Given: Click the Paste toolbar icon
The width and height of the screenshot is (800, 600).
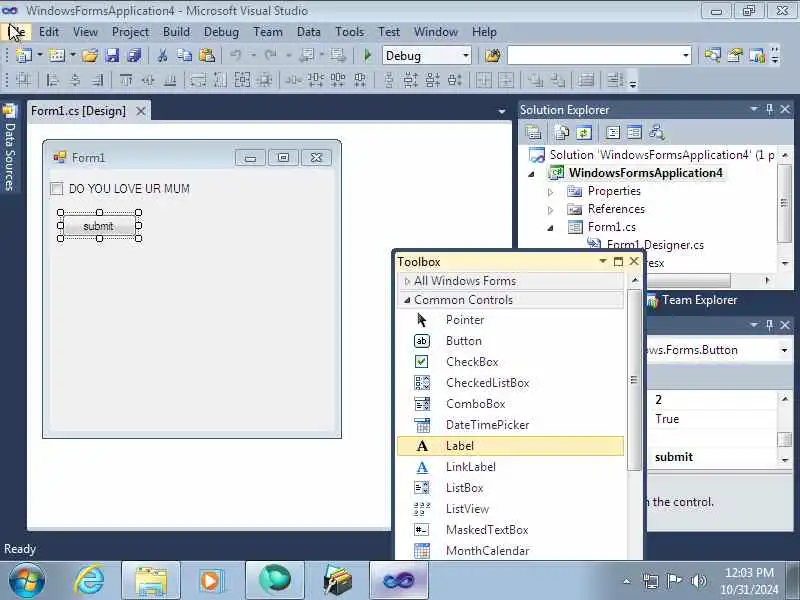Looking at the screenshot, I should pos(207,55).
